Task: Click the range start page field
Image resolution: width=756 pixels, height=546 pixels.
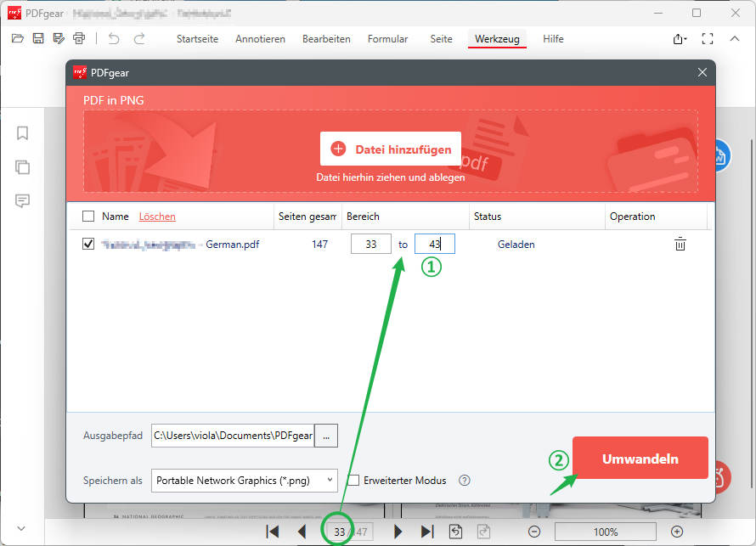Action: pos(370,245)
